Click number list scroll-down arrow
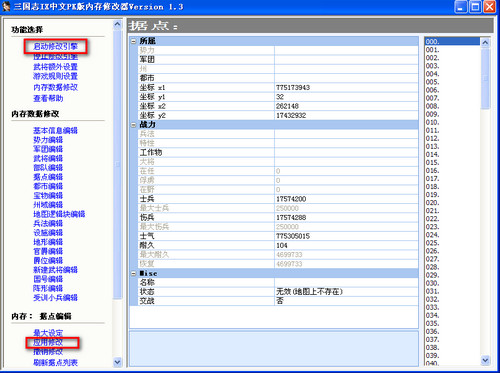 pos(485,360)
